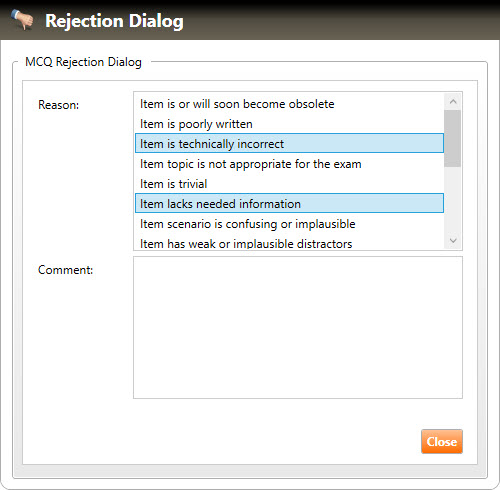Click the scrollbar down arrow in Reason list
Viewport: 500px width, 490px height.
point(453,240)
